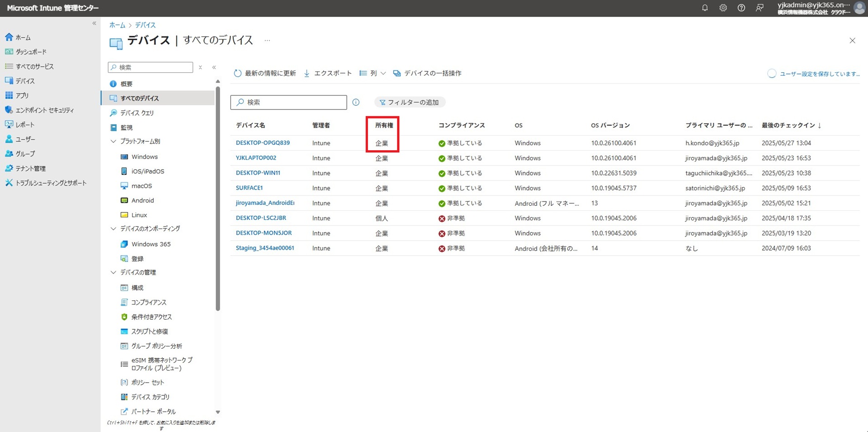Collapse the プラットフォーム別 section

(x=113, y=141)
